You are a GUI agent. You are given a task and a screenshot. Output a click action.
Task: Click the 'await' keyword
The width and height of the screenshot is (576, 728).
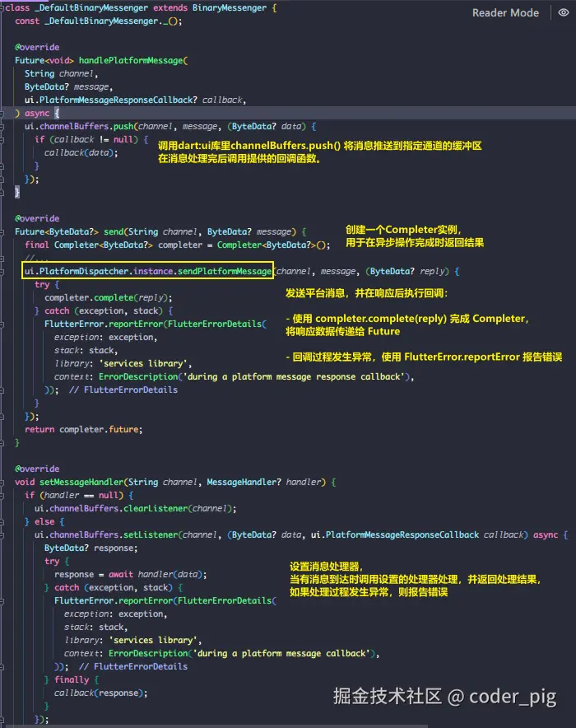[x=121, y=574]
